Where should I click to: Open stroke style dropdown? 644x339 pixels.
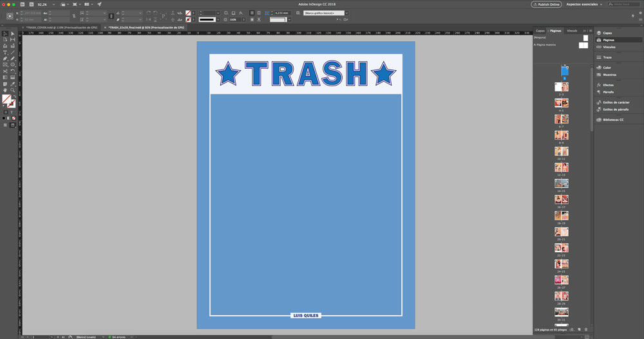tap(218, 19)
